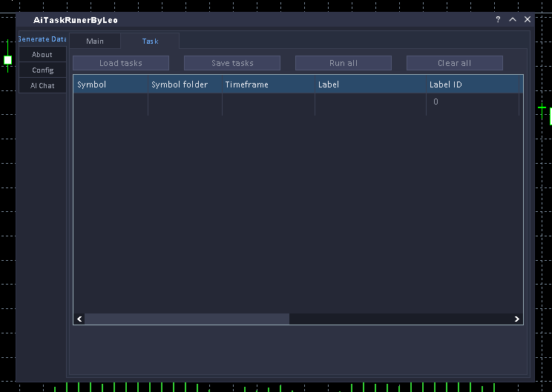Open the About section in sidebar
The width and height of the screenshot is (552, 392).
[x=42, y=55]
